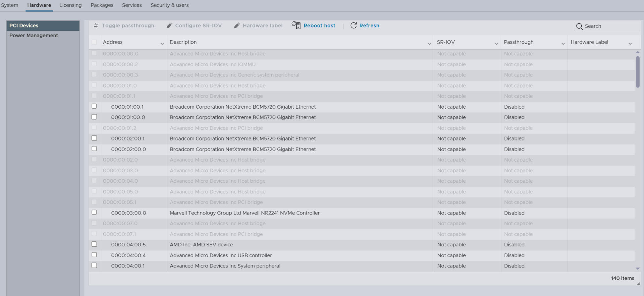Click the Toggle passthrough arrows icon

coord(96,25)
